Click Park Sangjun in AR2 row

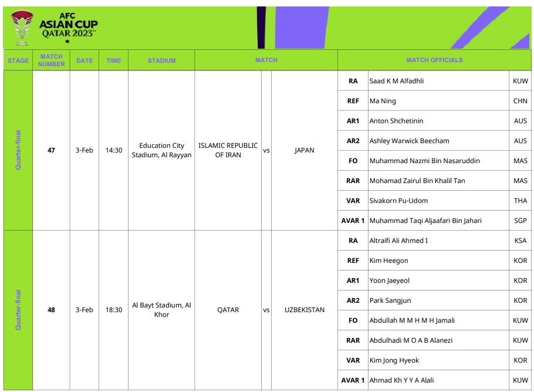[390, 300]
